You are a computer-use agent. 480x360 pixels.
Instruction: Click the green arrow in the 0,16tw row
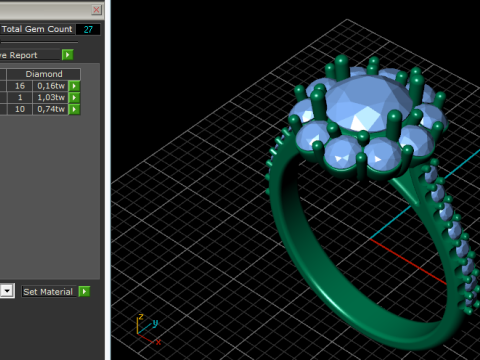click(x=74, y=86)
